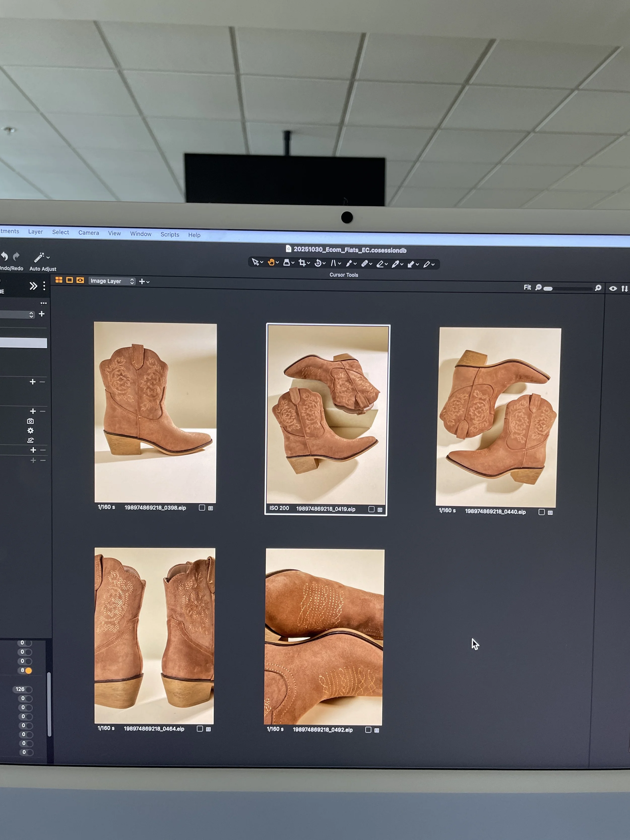This screenshot has width=630, height=840.
Task: Switch to multi-image grid viewer mode
Action: [59, 280]
